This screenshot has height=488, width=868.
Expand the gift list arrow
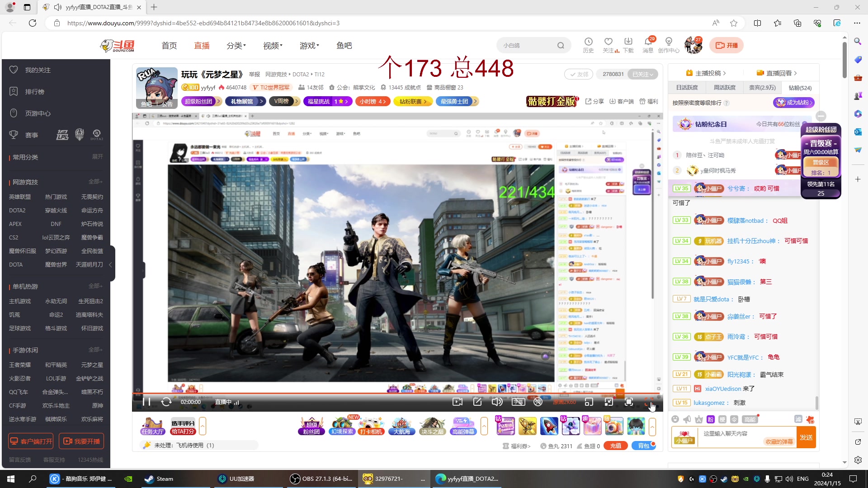652,426
